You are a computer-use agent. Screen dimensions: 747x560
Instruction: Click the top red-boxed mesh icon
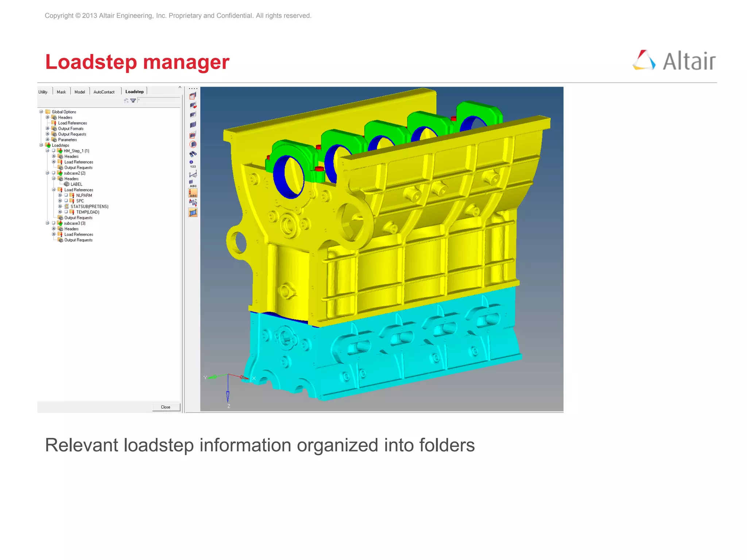click(x=193, y=96)
